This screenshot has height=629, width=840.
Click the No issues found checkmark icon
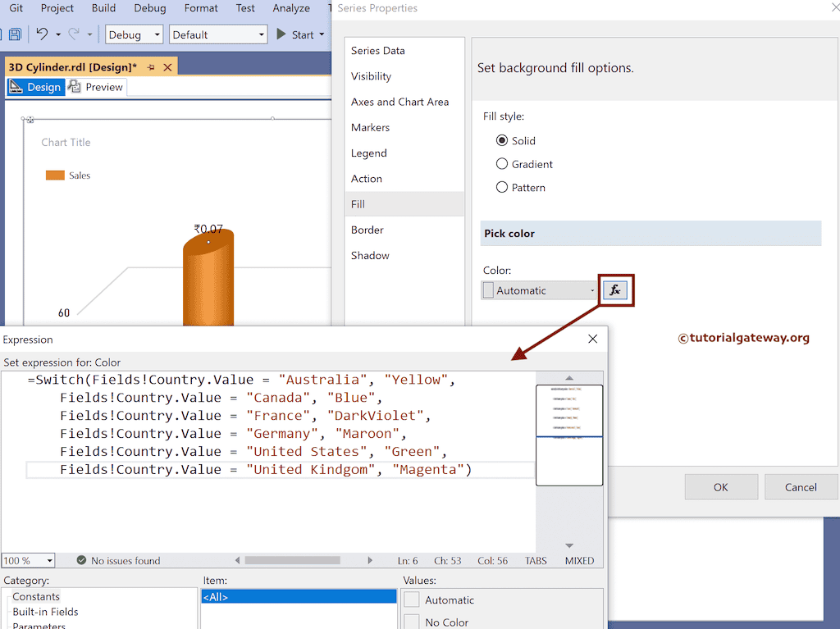click(81, 561)
